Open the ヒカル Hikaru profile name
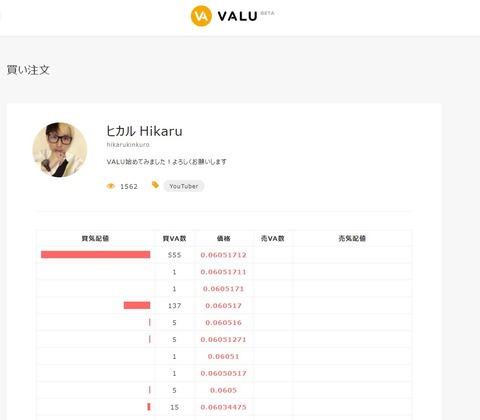The width and height of the screenshot is (480, 420). tap(144, 131)
